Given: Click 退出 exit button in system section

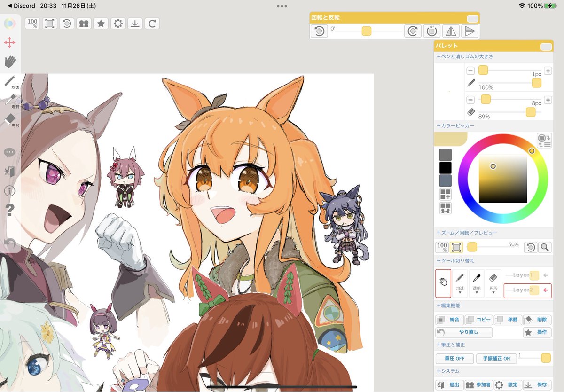Looking at the screenshot, I should (449, 385).
